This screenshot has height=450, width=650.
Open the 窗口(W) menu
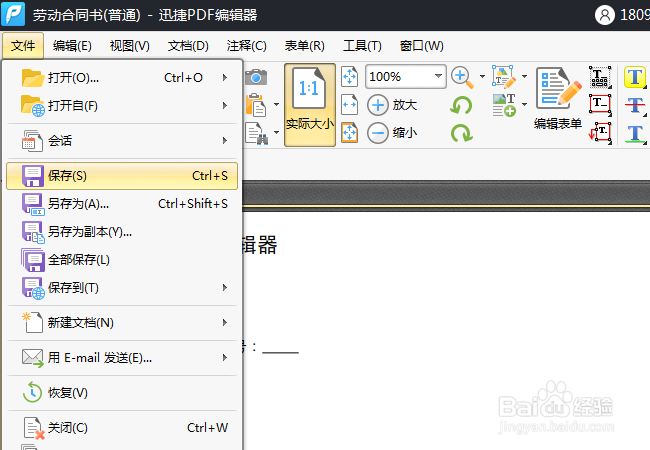tap(421, 46)
